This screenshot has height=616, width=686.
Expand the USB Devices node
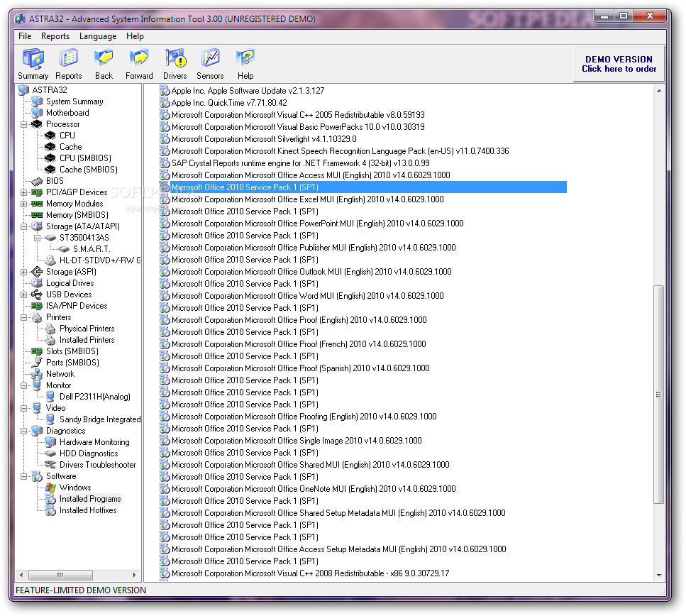[x=23, y=295]
